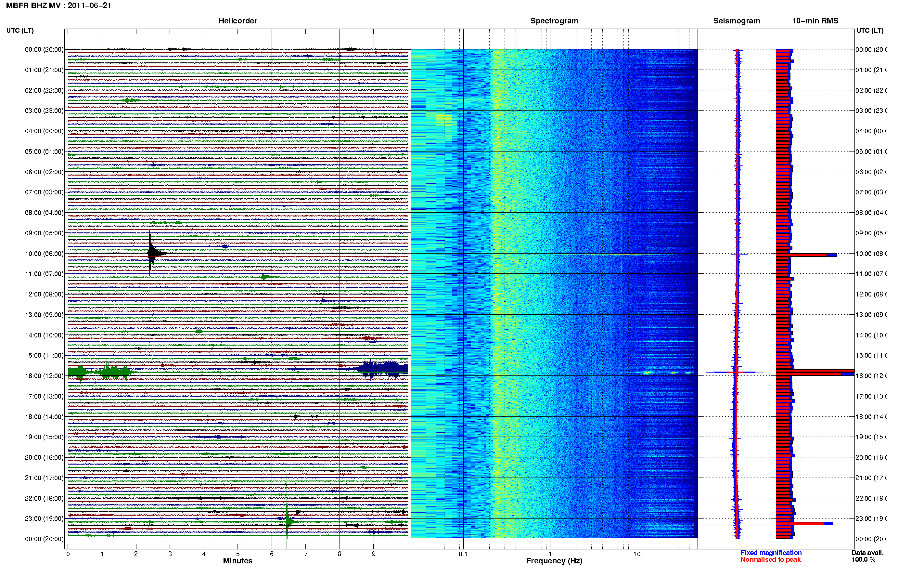Click the 'UTC (LT)' label beside the 10-min RMS
This screenshot has width=924, height=578.
[x=870, y=31]
